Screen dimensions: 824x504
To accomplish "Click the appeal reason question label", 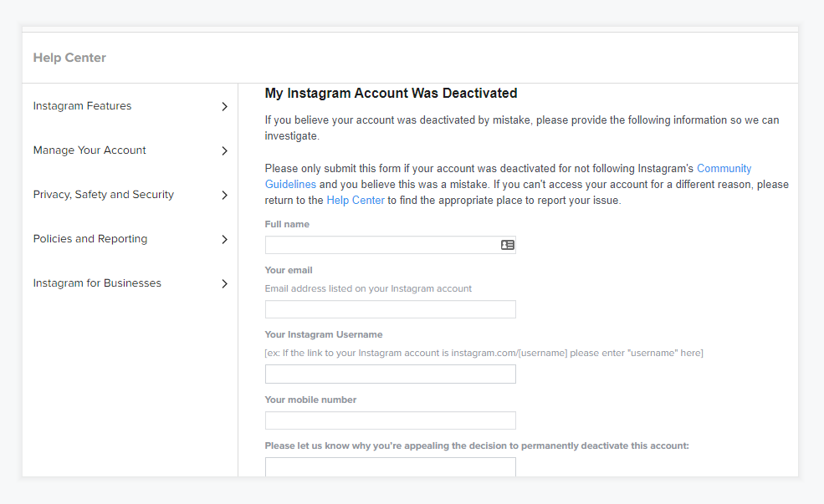I will 477,445.
